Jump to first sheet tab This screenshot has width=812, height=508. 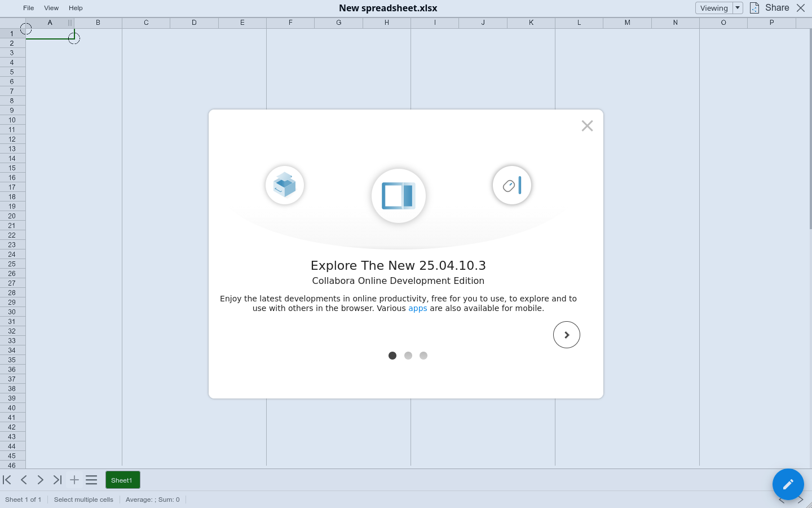pos(7,480)
